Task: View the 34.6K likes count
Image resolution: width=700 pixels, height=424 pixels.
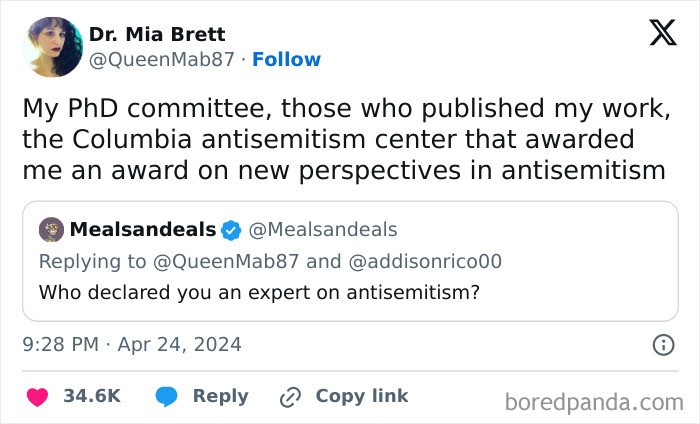Action: pos(92,396)
